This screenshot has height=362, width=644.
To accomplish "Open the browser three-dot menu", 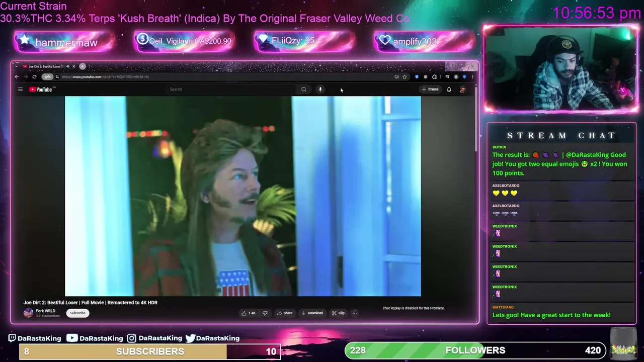I will coord(472,77).
